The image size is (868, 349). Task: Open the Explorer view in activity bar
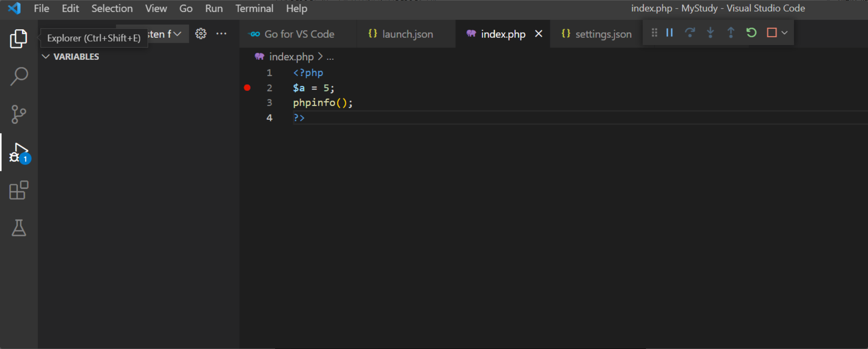[x=19, y=39]
